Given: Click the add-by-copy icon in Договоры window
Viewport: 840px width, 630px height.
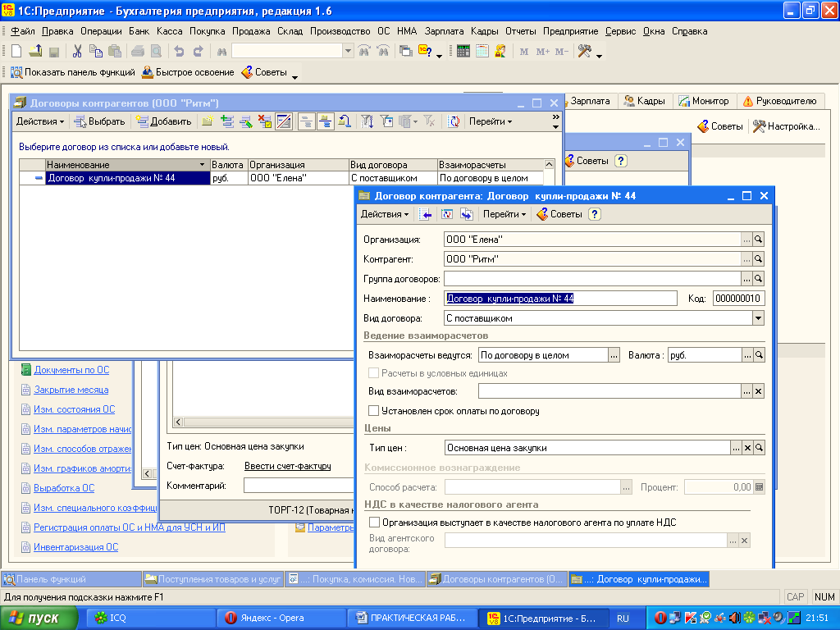Looking at the screenshot, I should tap(227, 121).
